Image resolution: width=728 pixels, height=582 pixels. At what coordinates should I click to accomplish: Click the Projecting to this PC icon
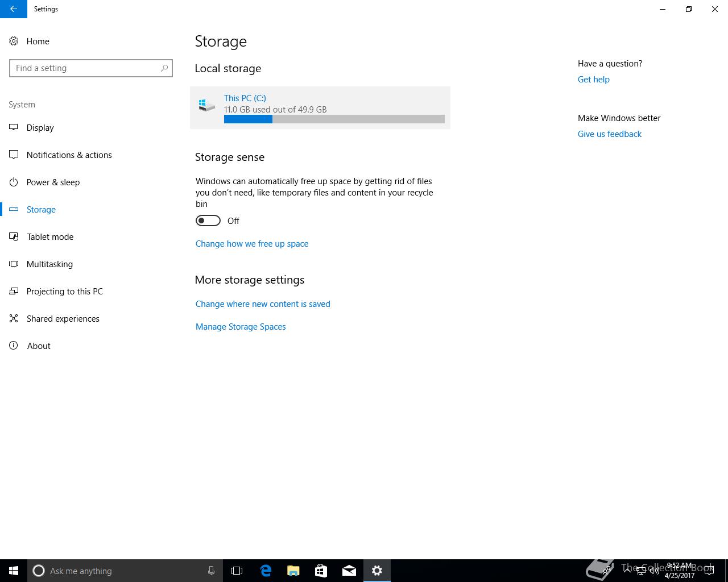[14, 291]
